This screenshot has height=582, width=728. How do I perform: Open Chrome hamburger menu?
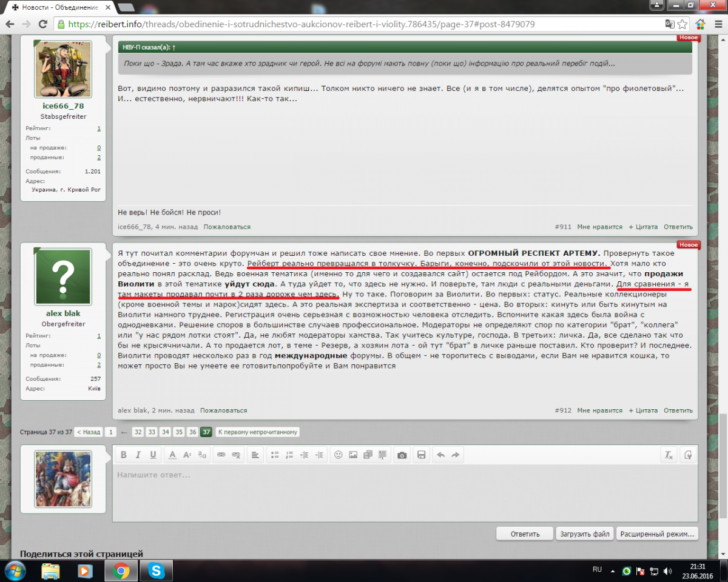point(717,24)
